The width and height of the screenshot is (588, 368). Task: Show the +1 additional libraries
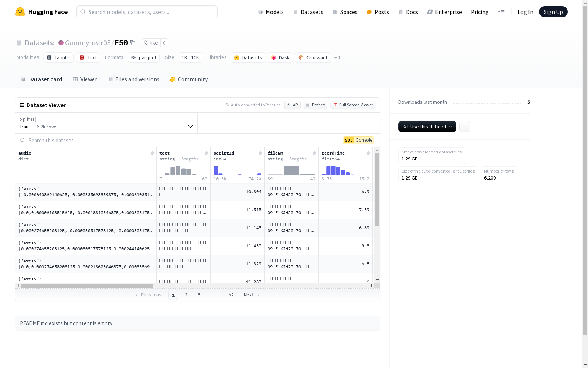[x=337, y=57]
